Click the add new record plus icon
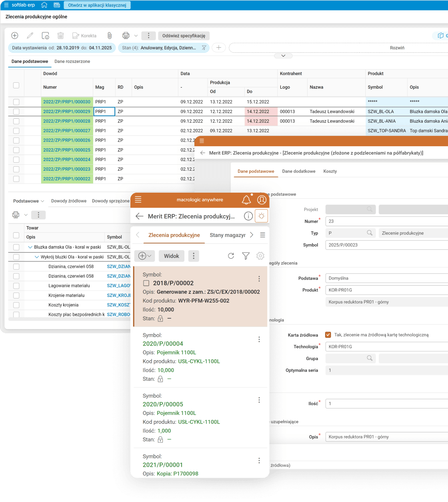This screenshot has height=502, width=448. (x=14, y=36)
